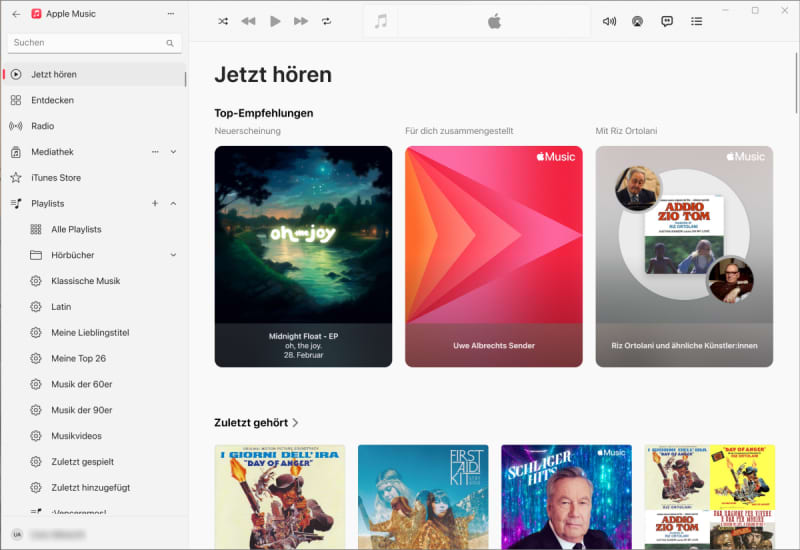Open the Riz Ortolani four-cover collage
Viewport: 800px width, 550px height.
click(710, 497)
